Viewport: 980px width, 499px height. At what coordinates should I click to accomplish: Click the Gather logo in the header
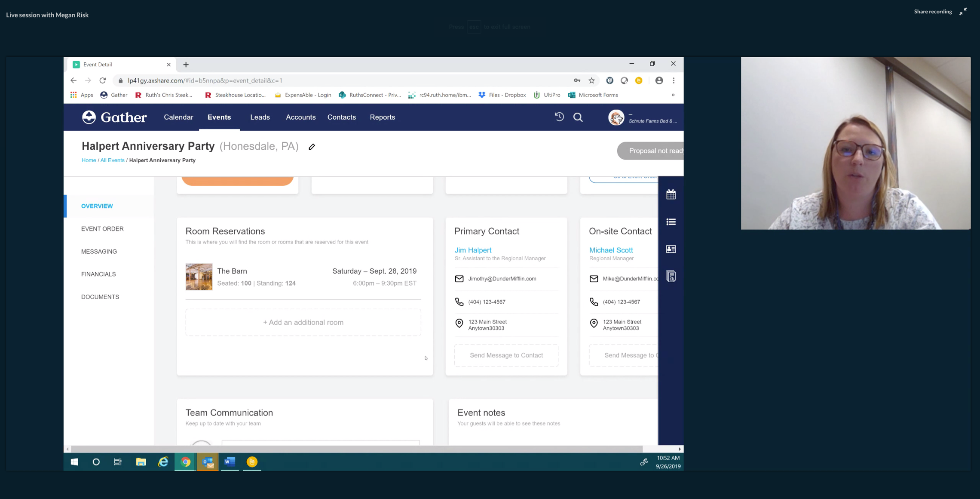tap(114, 117)
